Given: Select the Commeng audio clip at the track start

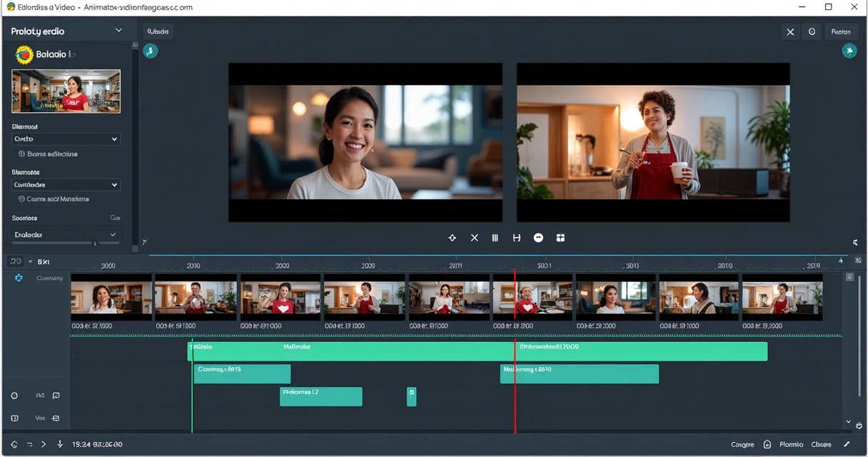Looking at the screenshot, I should 242,374.
